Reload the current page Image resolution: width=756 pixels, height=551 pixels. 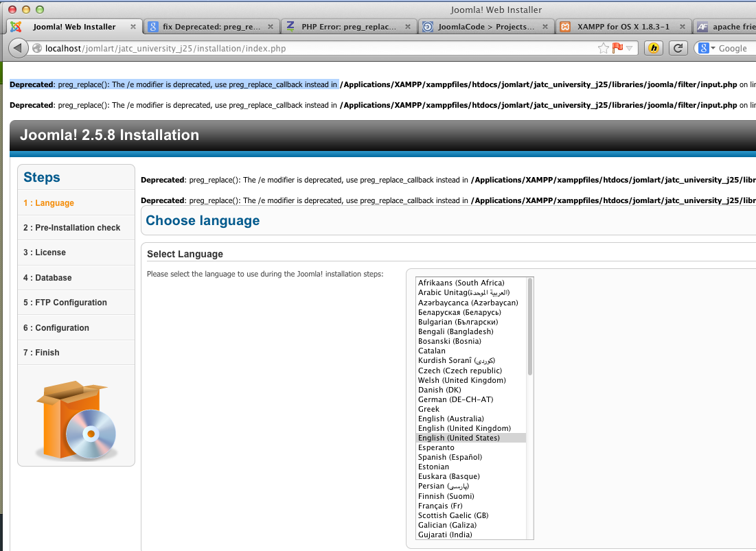point(678,48)
